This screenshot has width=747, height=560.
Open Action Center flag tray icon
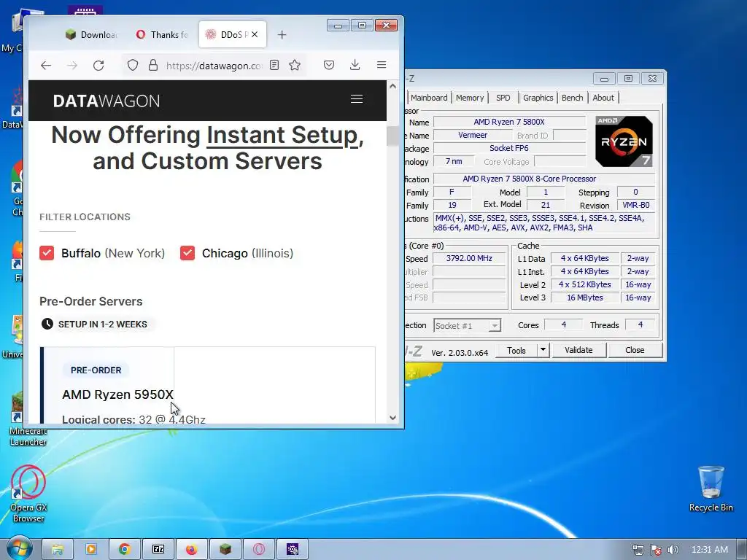point(656,550)
